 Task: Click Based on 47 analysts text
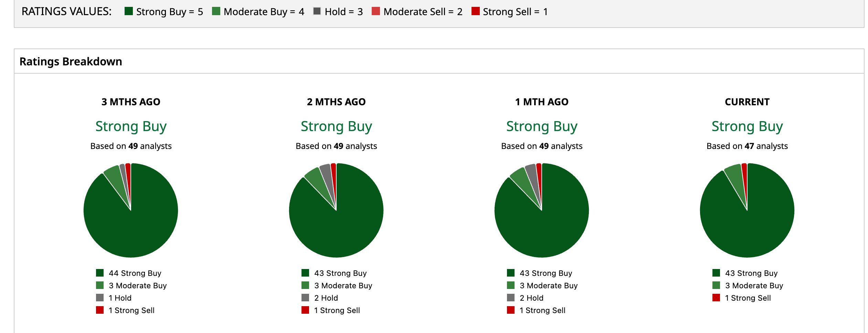(747, 146)
